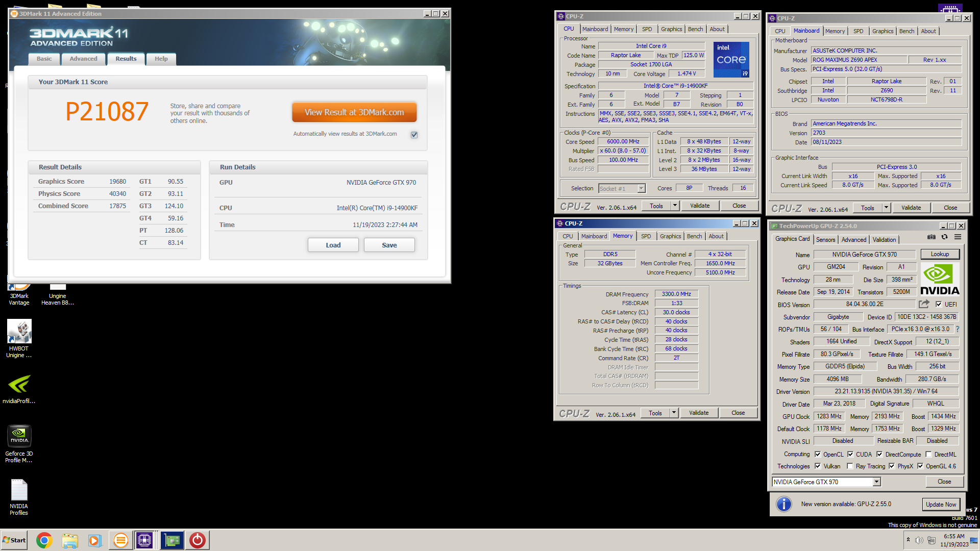Screen dimensions: 980x551
Task: Open Tools dropdown arrow in CPU-Z Memory window
Action: (674, 413)
